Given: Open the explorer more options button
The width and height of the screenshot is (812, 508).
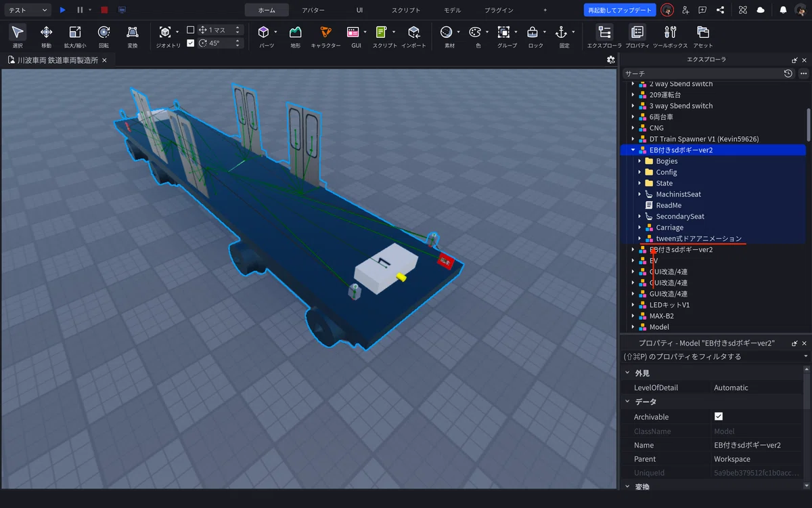Looking at the screenshot, I should [x=803, y=73].
